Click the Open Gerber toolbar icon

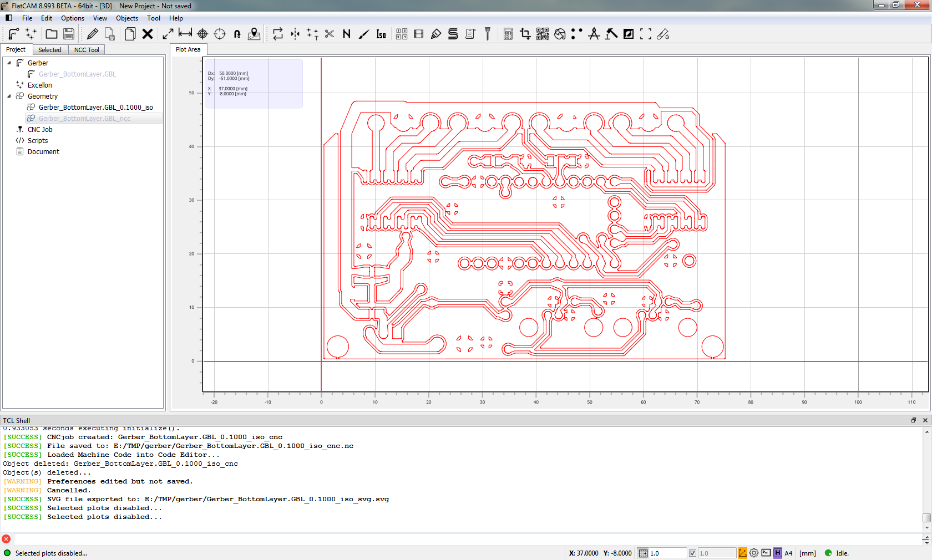14,34
